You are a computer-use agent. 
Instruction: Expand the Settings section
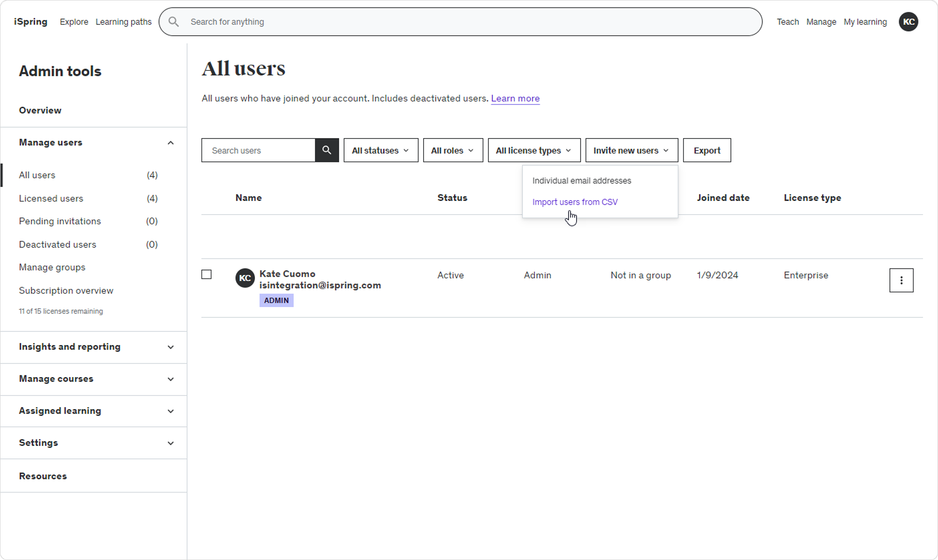171,443
